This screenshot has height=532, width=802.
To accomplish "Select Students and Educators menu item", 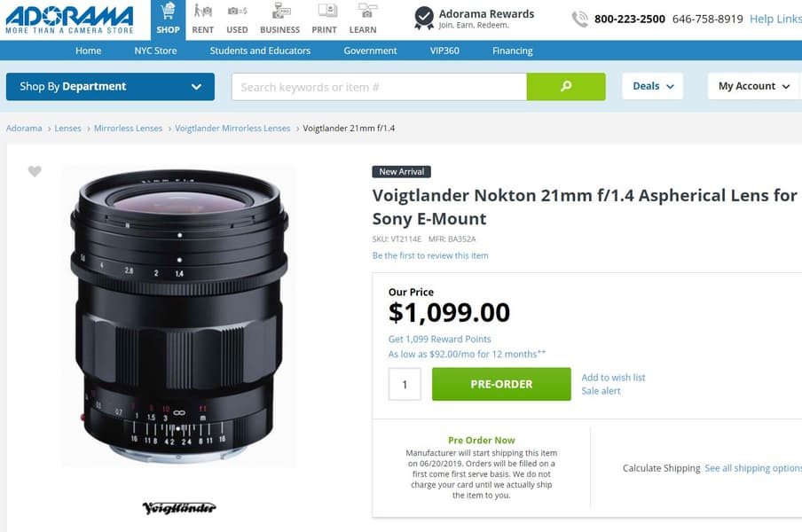I will [x=260, y=51].
